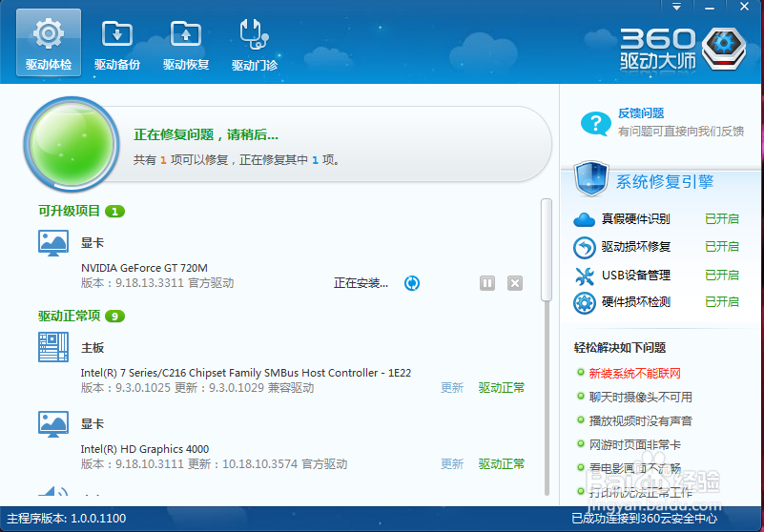Click the 显卡 icon for NVIDIA GeForce

tap(53, 243)
